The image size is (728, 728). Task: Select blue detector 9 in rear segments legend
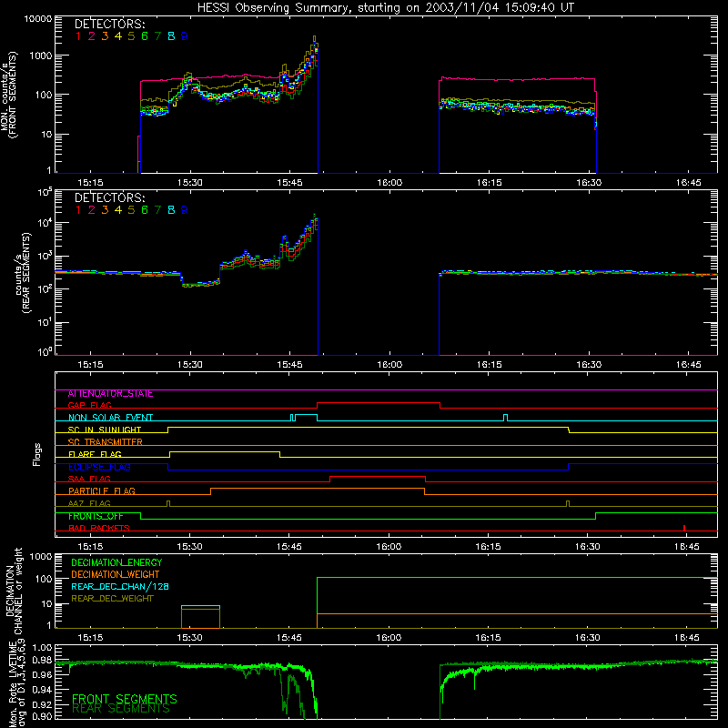(x=185, y=210)
